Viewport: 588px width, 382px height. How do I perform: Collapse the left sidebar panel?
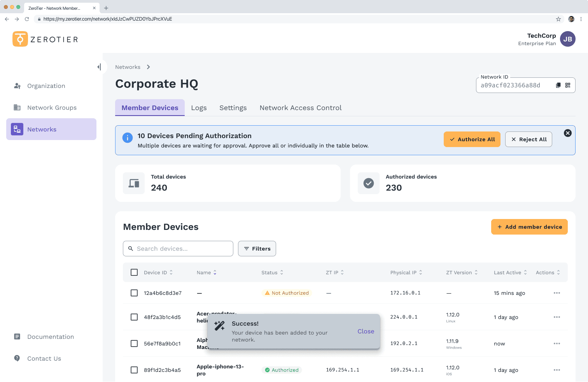click(x=99, y=67)
